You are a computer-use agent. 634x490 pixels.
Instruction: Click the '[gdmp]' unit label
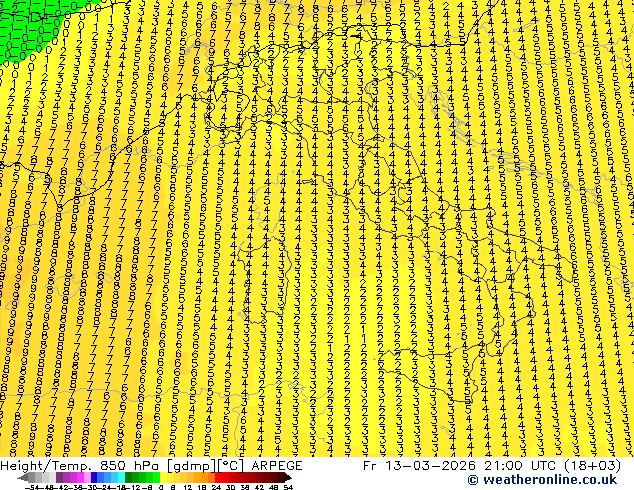click(x=191, y=466)
